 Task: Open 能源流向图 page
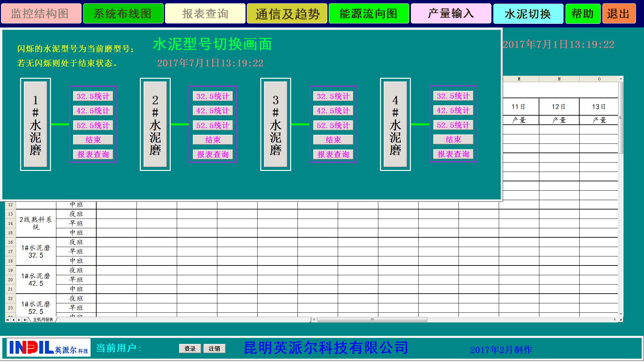point(369,14)
